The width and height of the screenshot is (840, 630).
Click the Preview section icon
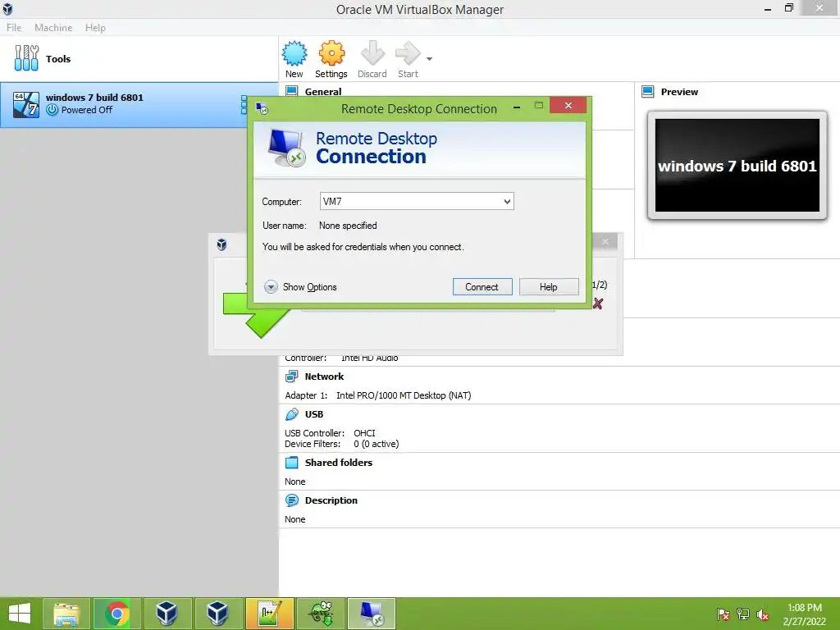point(648,92)
